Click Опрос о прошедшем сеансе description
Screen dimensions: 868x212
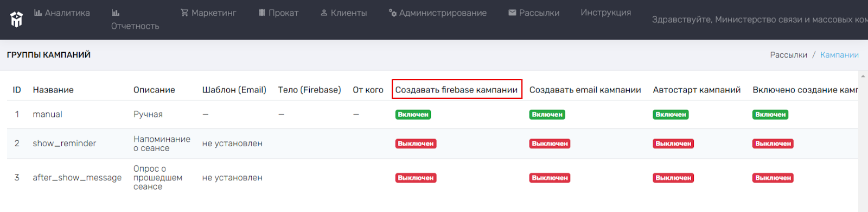pos(158,178)
